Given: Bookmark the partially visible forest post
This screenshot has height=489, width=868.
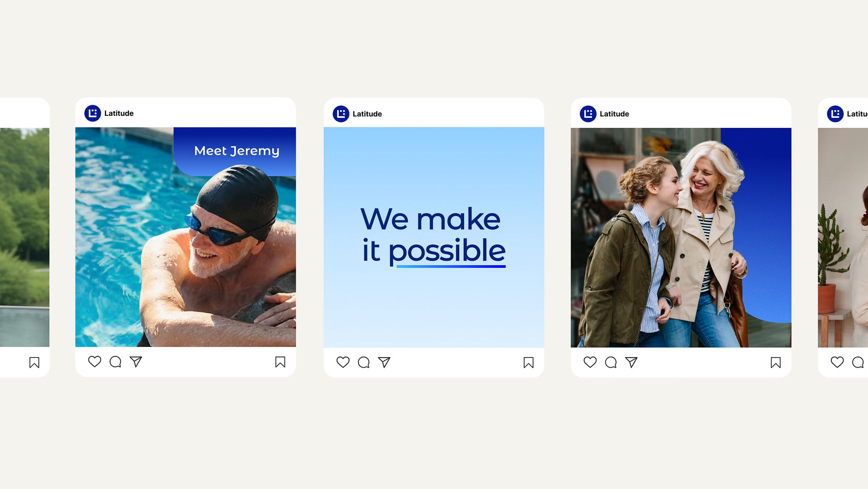Looking at the screenshot, I should (x=34, y=362).
